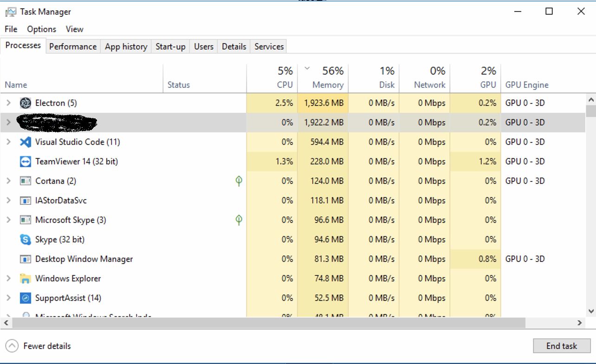Expand the Electron (5) process group
596x364 pixels.
(x=8, y=103)
